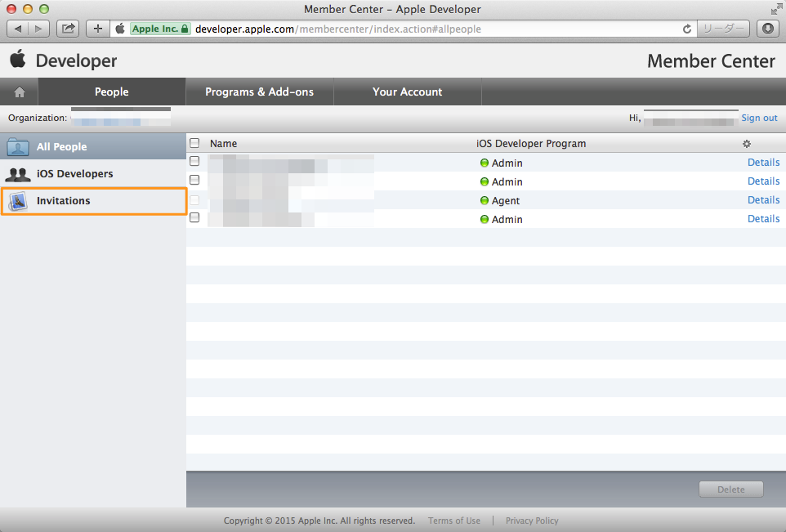The image size is (786, 532).
Task: Click the Delete button
Action: click(730, 489)
